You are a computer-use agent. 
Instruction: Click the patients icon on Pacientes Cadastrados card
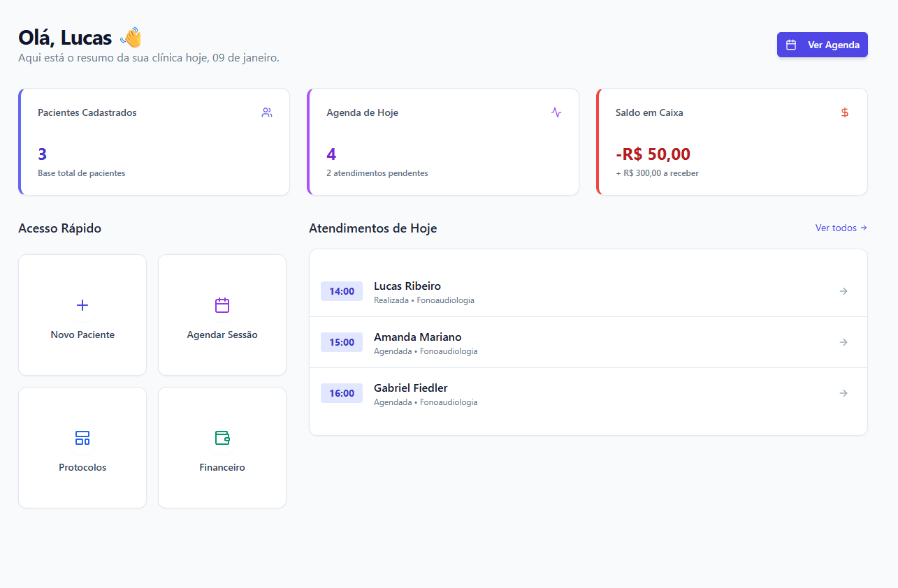coord(266,112)
